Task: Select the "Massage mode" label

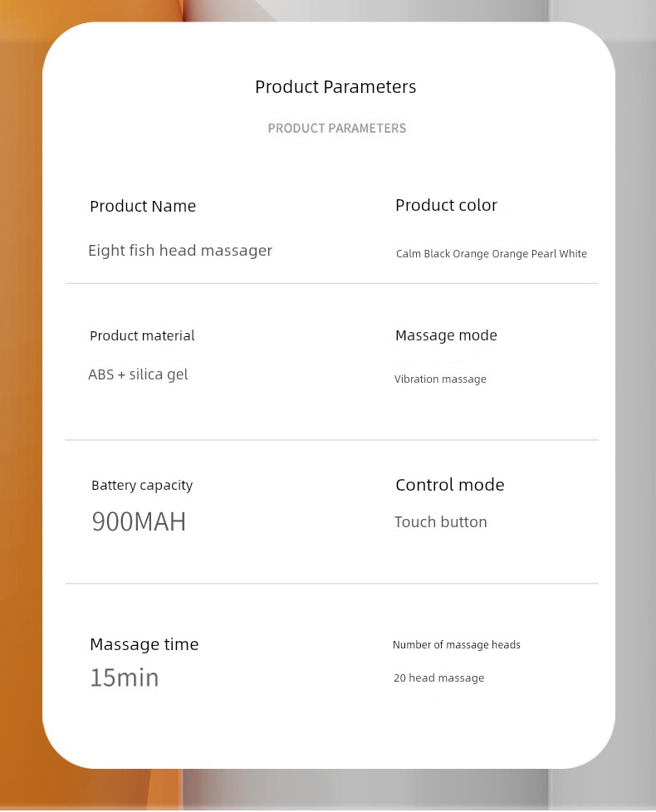Action: [446, 335]
